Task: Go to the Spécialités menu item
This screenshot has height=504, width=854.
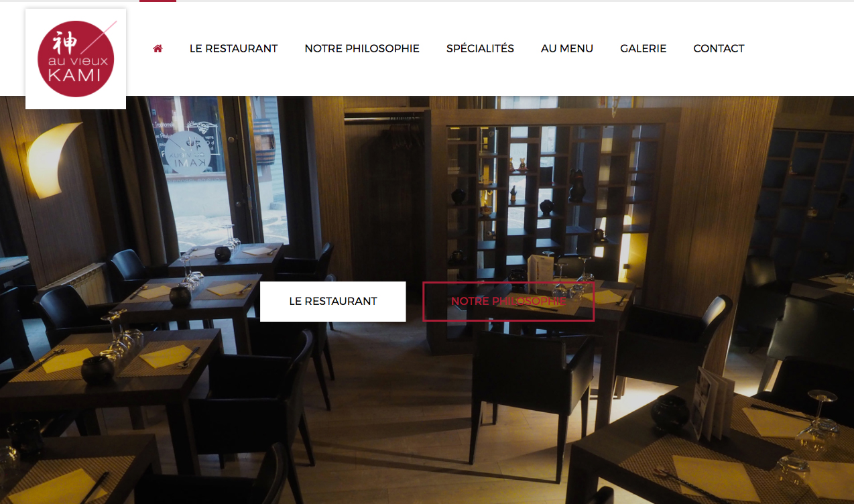Action: coord(480,48)
